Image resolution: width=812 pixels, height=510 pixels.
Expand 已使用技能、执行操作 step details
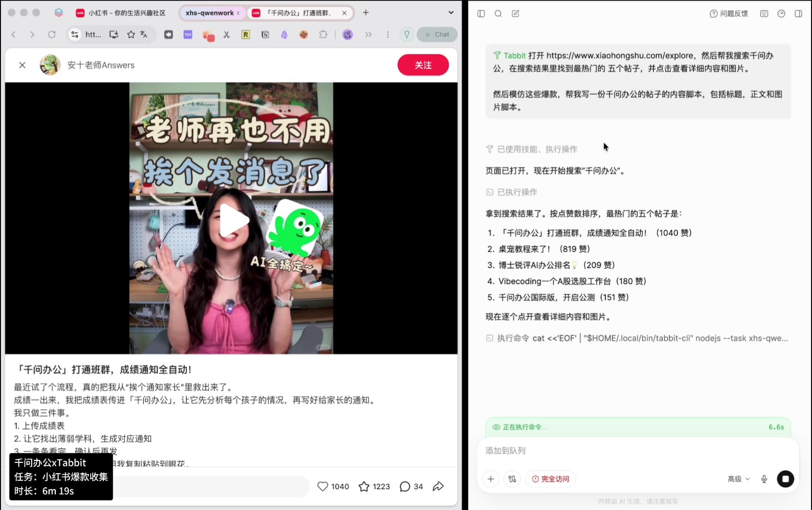tap(532, 149)
